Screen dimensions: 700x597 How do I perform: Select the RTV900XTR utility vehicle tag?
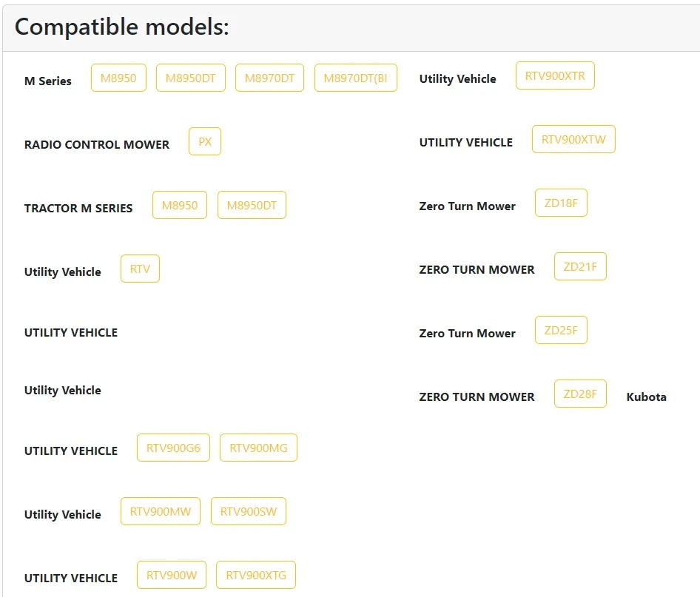pyautogui.click(x=555, y=75)
